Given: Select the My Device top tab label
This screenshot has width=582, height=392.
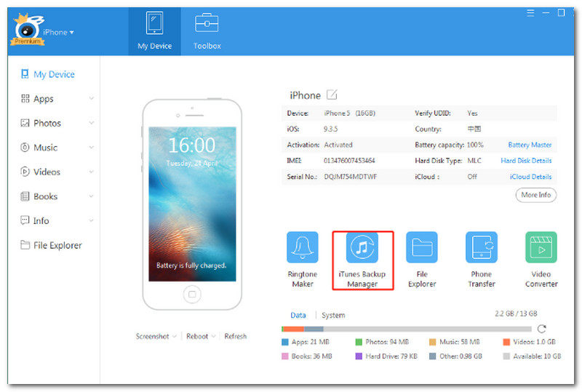Looking at the screenshot, I should click(x=154, y=46).
